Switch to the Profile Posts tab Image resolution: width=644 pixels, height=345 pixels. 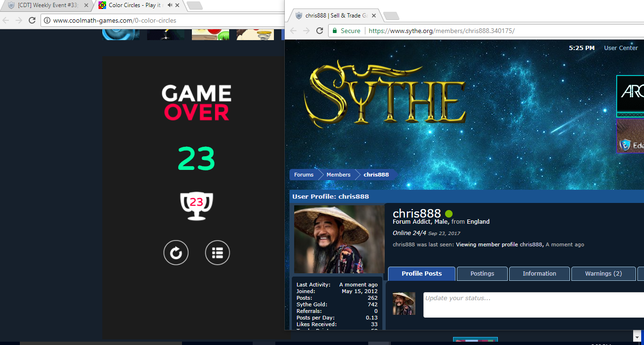coord(422,274)
